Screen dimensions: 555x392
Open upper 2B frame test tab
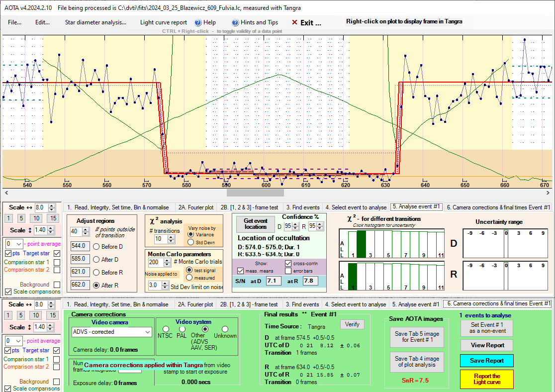[x=249, y=207]
